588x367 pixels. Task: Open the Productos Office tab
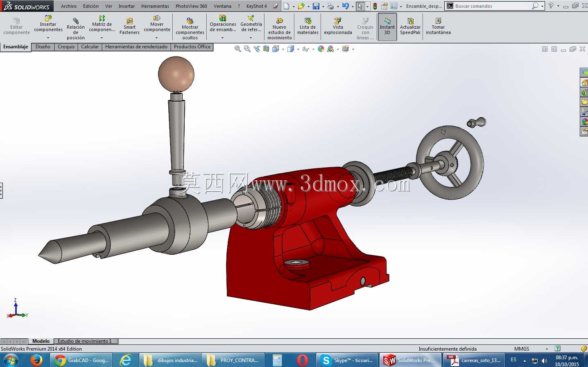pyautogui.click(x=192, y=47)
